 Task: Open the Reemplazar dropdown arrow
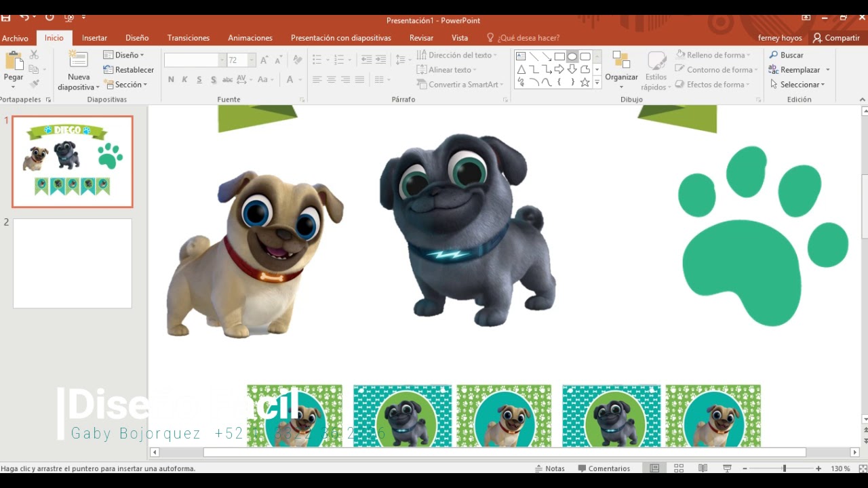(828, 70)
